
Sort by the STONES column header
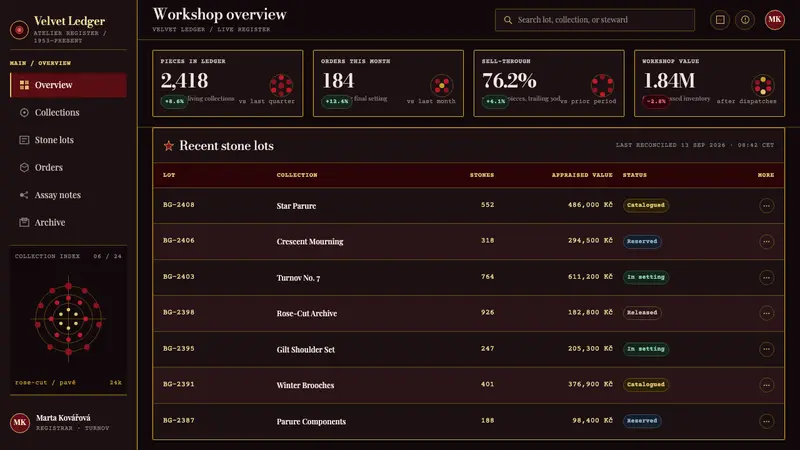click(x=482, y=175)
